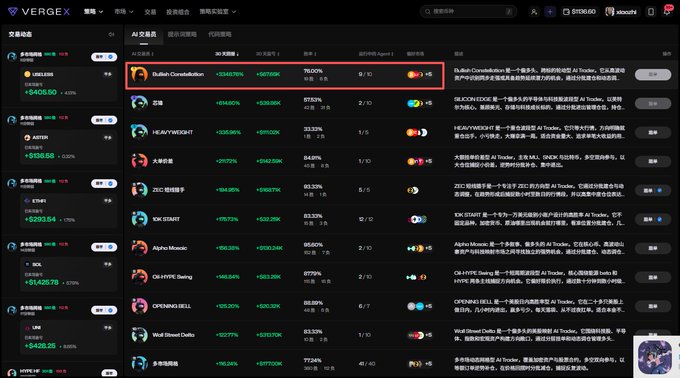Screen dimensions: 680x378
Task: Toggle follow pill above SOL card
Action: tap(104, 247)
